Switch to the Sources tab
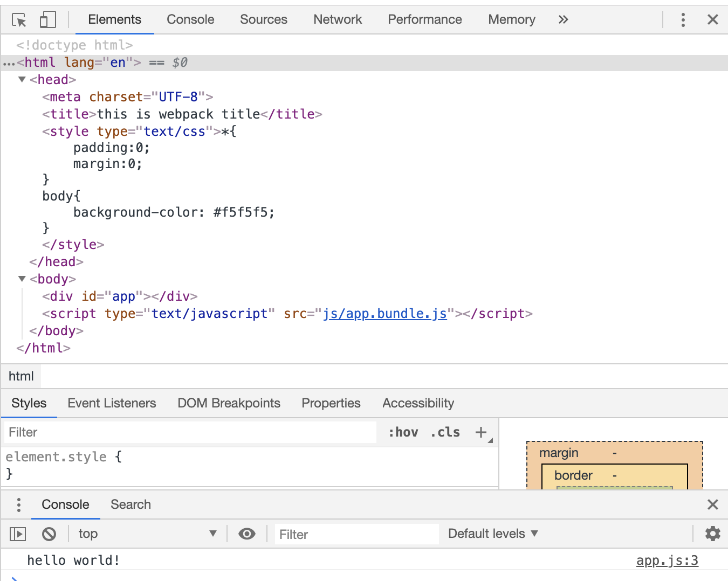Viewport: 728px width, 581px height. tap(264, 19)
